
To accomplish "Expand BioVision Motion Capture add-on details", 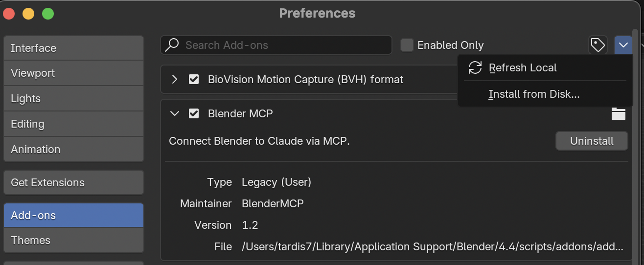I will [x=175, y=79].
